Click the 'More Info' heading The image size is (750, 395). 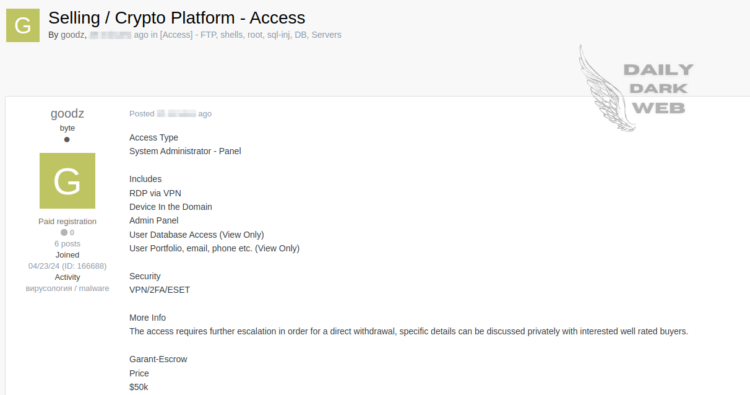[x=147, y=318]
